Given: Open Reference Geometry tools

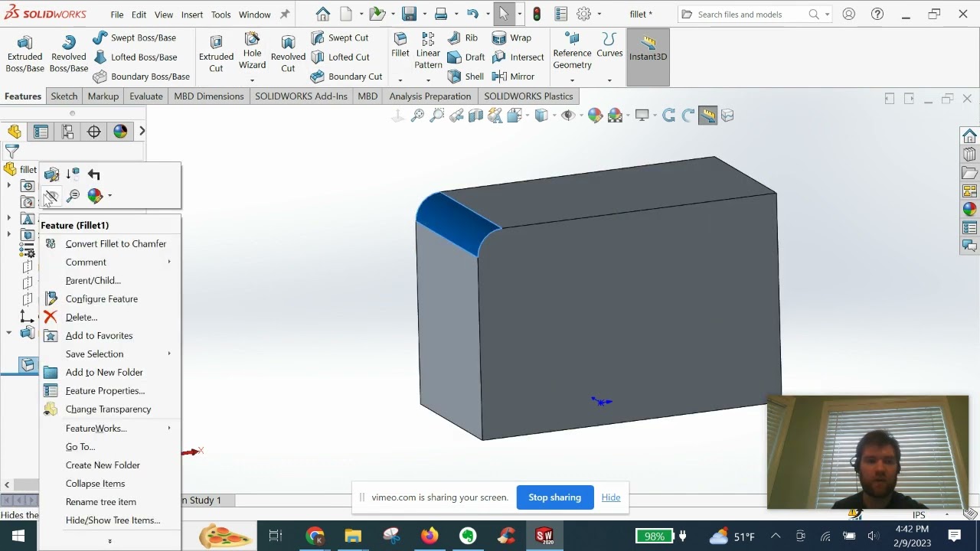Looking at the screenshot, I should (572, 51).
